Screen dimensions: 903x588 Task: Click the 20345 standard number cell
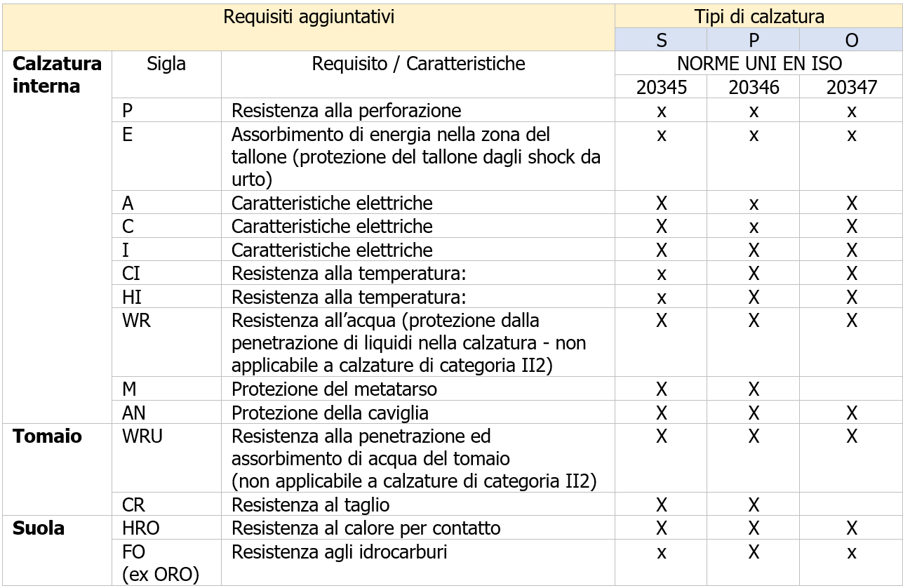(661, 87)
